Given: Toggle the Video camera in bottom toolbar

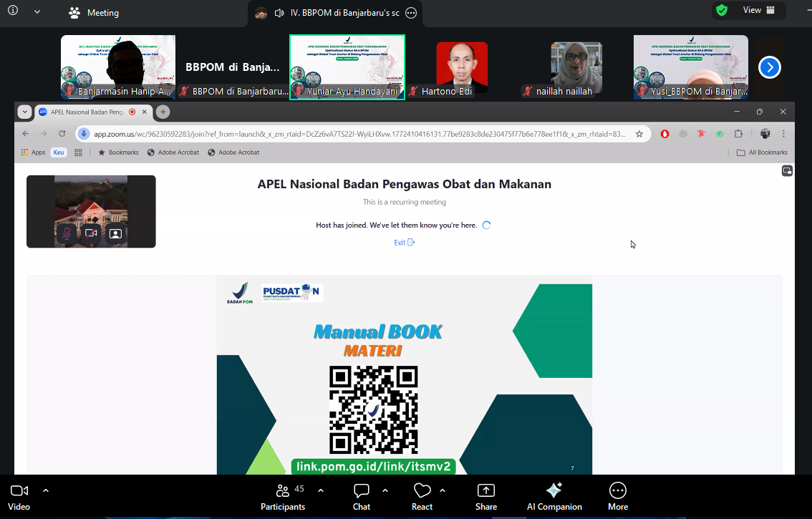Looking at the screenshot, I should (19, 491).
